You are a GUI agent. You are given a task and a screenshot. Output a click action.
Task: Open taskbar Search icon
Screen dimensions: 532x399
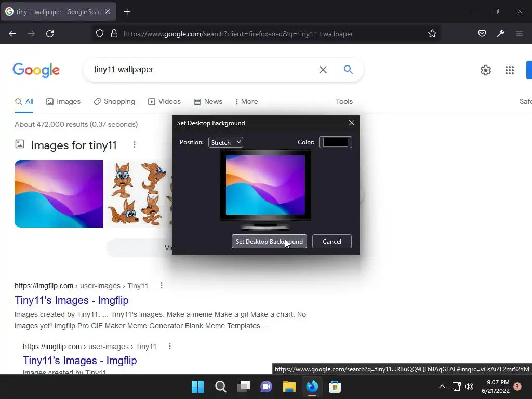point(220,387)
